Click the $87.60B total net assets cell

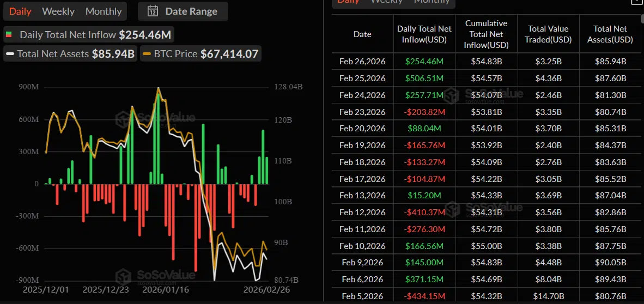[x=610, y=78]
